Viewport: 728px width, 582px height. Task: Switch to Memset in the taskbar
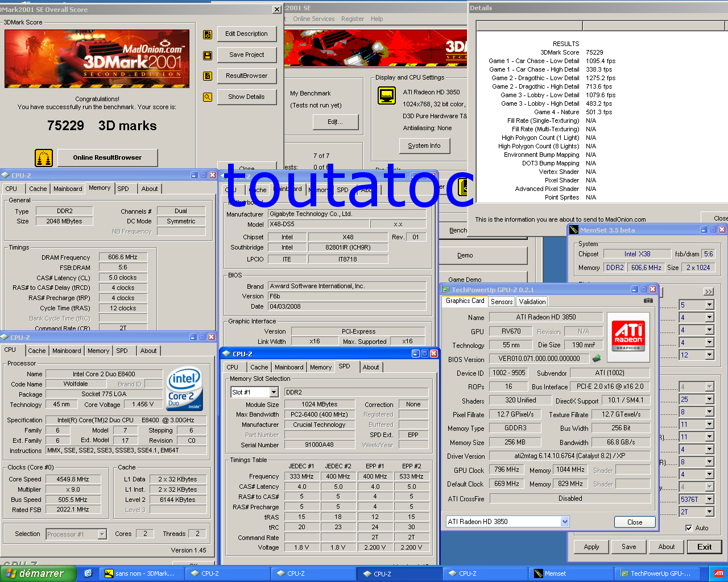[571, 573]
